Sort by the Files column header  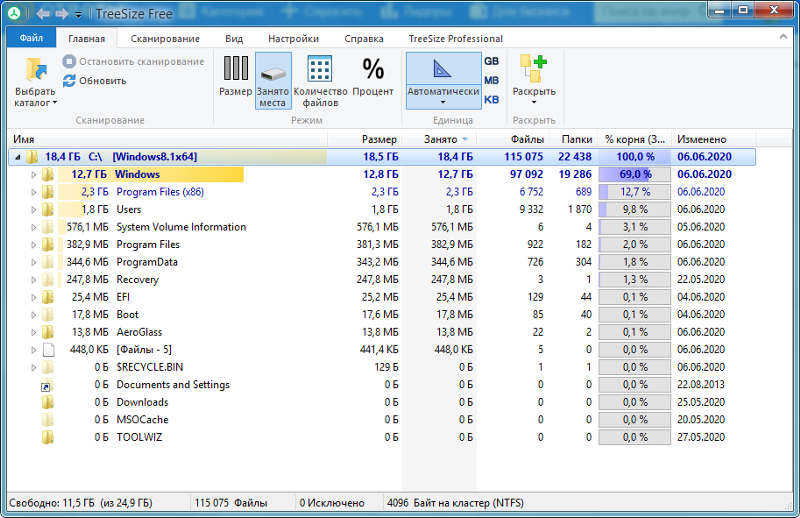tap(512, 139)
